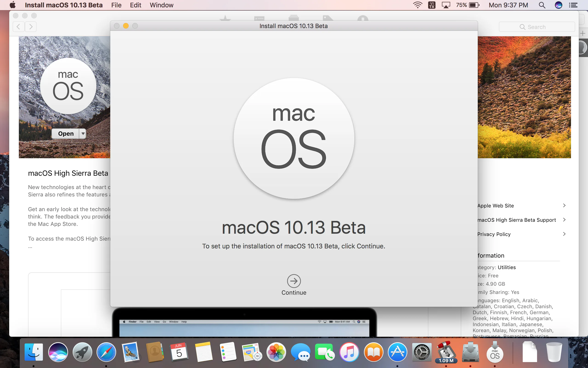Open Calendar showing JUN 5
Screen dimensions: 588x368
pyautogui.click(x=179, y=352)
